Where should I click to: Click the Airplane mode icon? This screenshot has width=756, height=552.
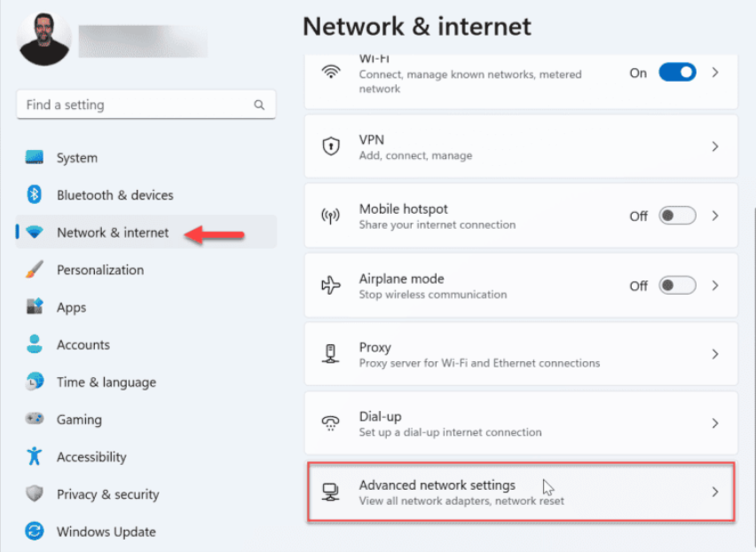[330, 285]
